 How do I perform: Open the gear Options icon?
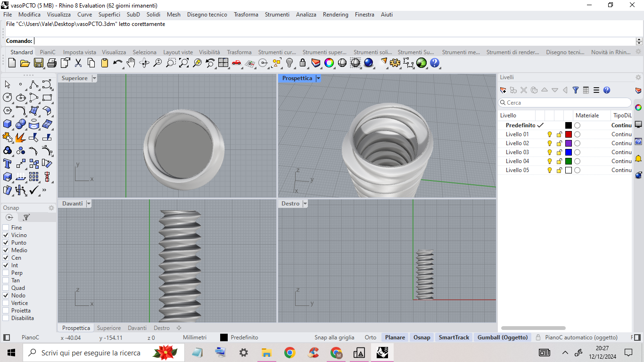tap(395, 63)
